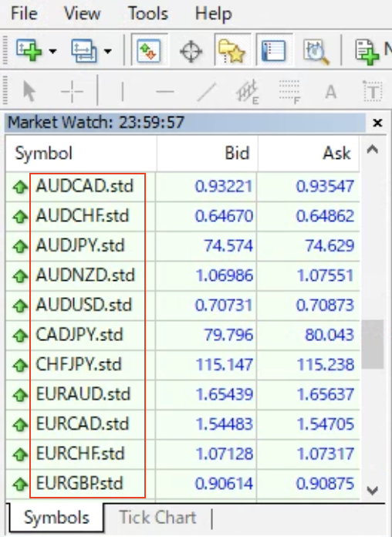
Task: Click the EURAUD.std green up-arrow icon
Action: coord(20,395)
